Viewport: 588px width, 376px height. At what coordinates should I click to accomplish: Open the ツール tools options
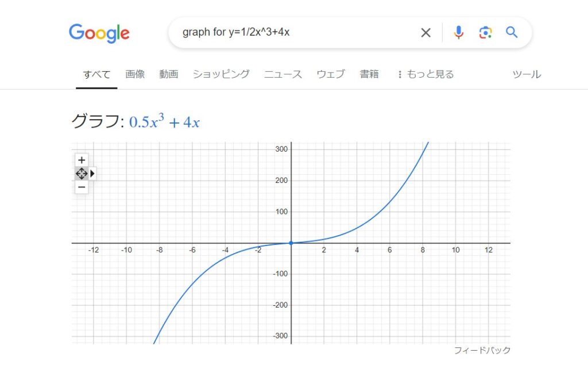527,74
